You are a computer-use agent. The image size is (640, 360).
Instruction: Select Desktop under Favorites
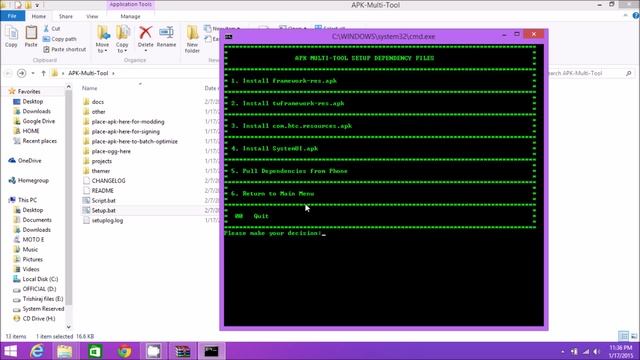33,101
